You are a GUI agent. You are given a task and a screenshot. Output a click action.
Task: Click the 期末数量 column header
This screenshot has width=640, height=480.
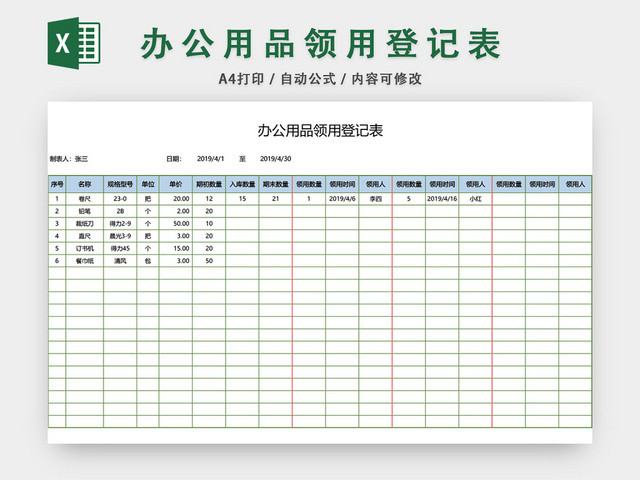(276, 184)
